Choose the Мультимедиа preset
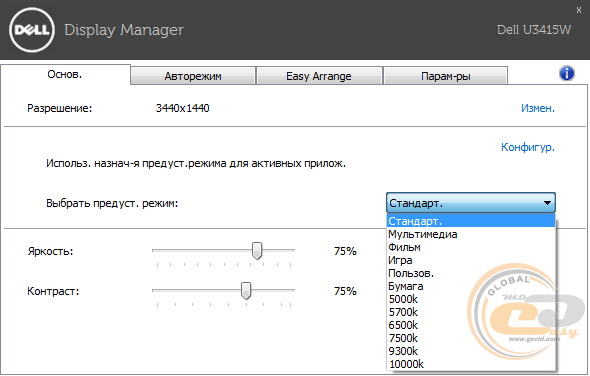 (x=471, y=234)
